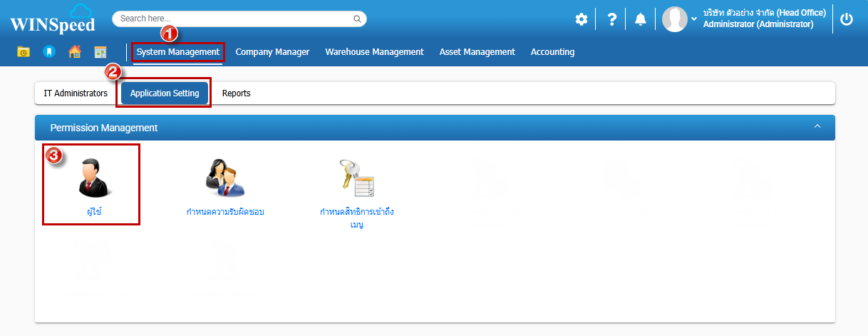This screenshot has width=868, height=336.
Task: Open the ผู้ใช้ (User) icon
Action: 92,180
